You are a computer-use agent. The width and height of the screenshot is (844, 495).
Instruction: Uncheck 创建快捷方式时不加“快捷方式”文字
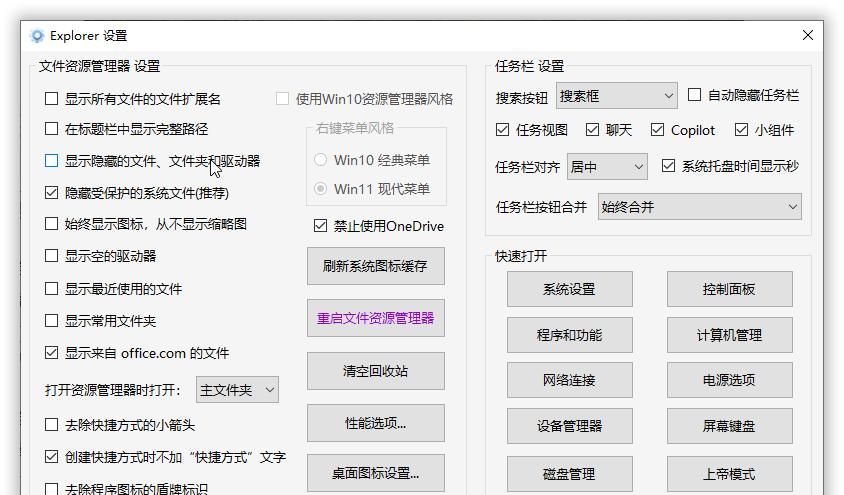(51, 457)
